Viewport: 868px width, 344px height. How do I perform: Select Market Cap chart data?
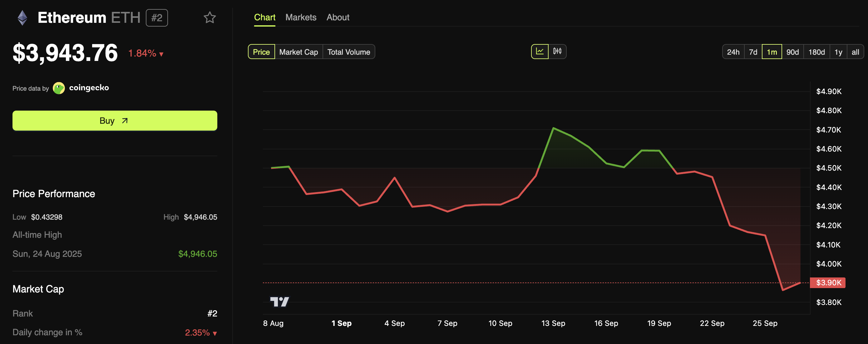click(298, 52)
